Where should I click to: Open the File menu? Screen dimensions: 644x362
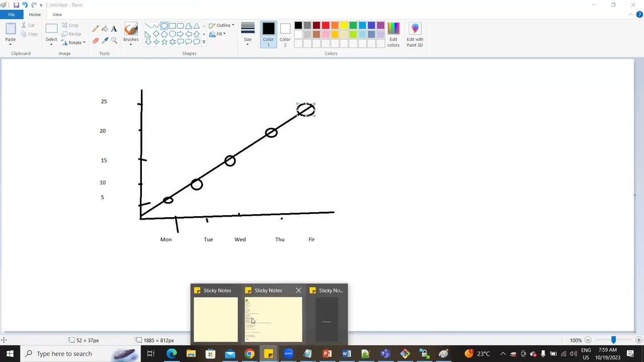11,15
